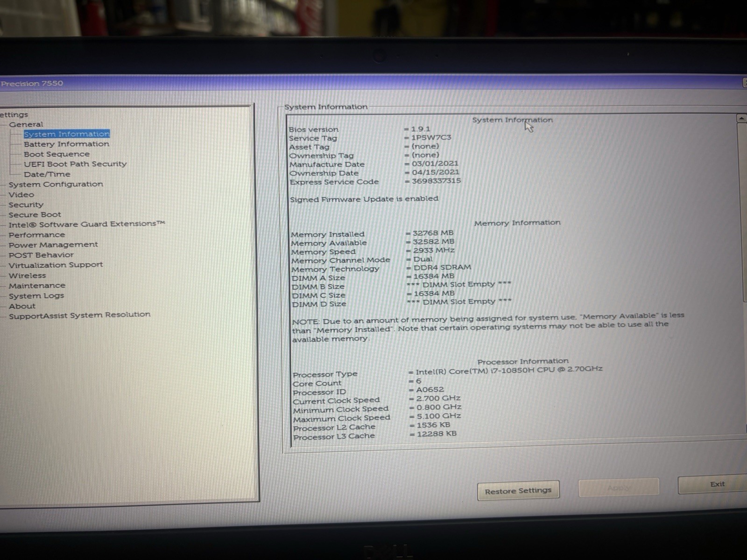Click Processor Type value i7-10850H
747x560 pixels.
click(509, 370)
